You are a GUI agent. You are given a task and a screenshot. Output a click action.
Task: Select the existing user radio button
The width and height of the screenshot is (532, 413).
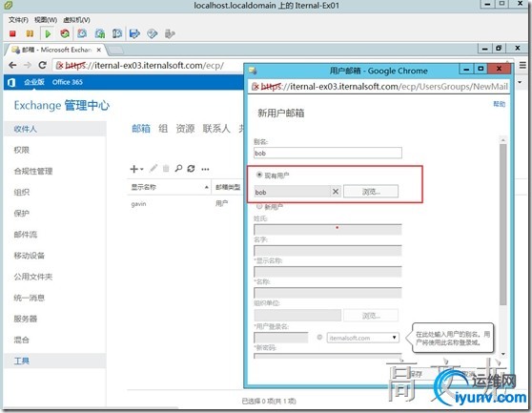coord(259,175)
